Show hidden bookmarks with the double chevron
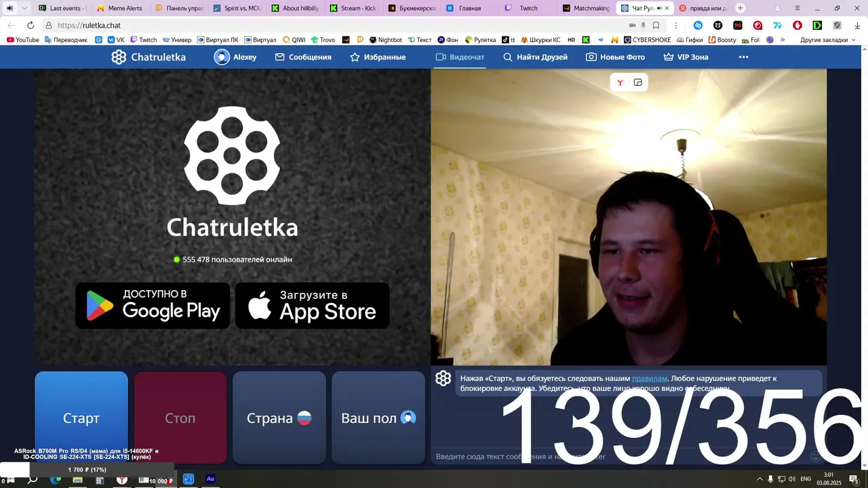The height and width of the screenshot is (488, 868). pyautogui.click(x=783, y=40)
